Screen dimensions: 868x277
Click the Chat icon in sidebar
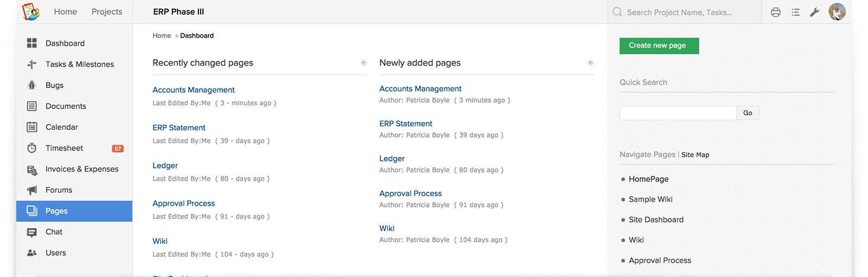tap(32, 232)
